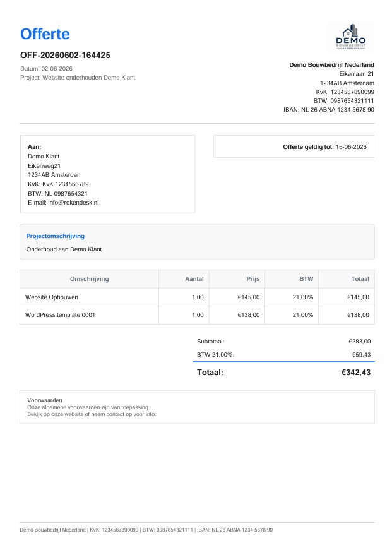Click the Aan: label
The image size is (392, 543).
pyautogui.click(x=34, y=147)
